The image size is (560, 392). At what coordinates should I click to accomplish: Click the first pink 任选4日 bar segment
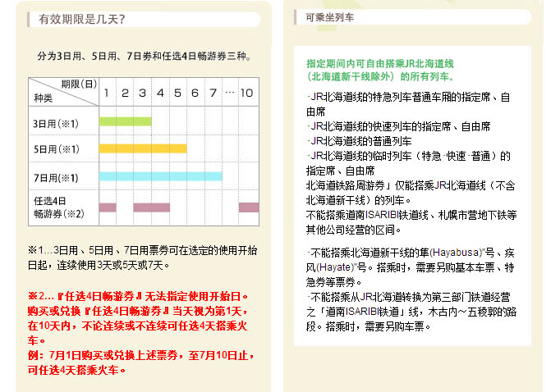pos(108,207)
